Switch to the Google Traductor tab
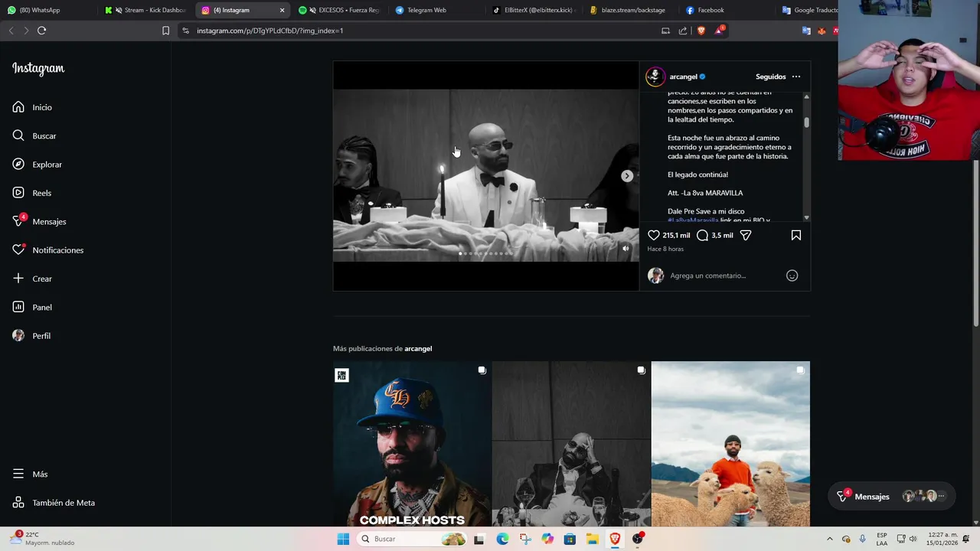The image size is (980, 551). tap(808, 10)
